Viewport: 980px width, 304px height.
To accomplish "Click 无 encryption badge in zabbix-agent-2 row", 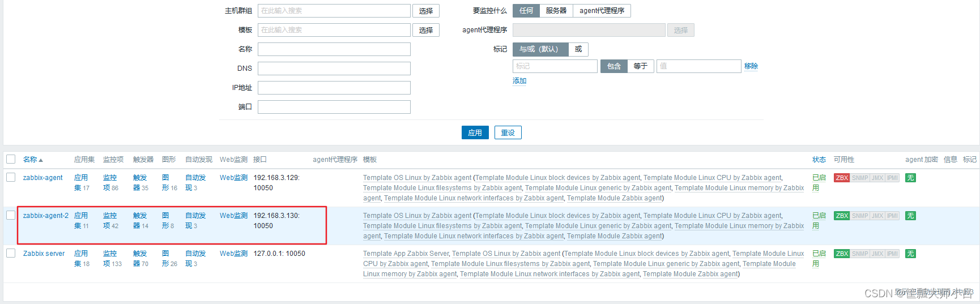I will point(910,216).
